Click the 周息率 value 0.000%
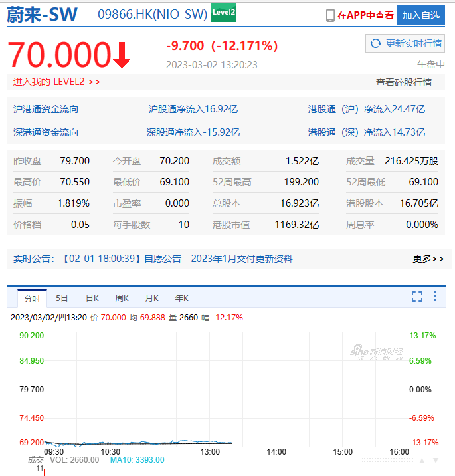Image resolution: width=455 pixels, height=476 pixels. point(422,225)
